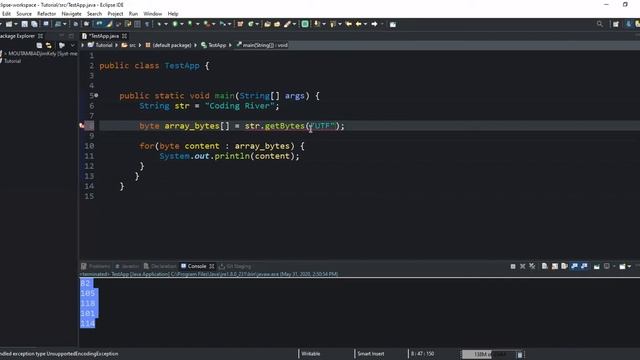Viewport: 640px width, 360px height.
Task: Select the Console tab
Action: (x=194, y=266)
